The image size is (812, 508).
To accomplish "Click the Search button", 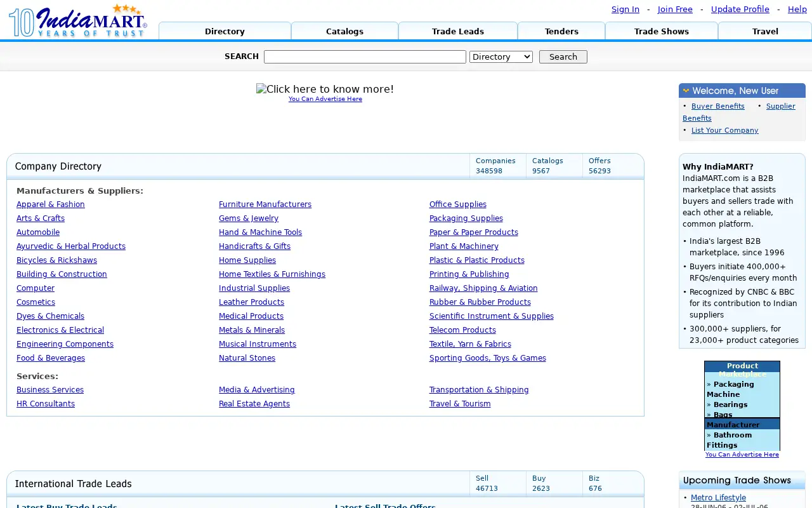I will (x=563, y=57).
